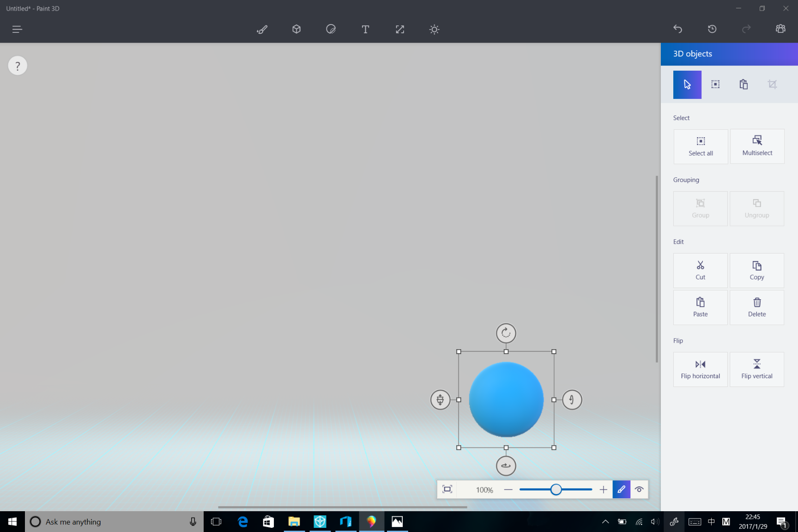
Task: Flip the object vertically
Action: coord(757,369)
